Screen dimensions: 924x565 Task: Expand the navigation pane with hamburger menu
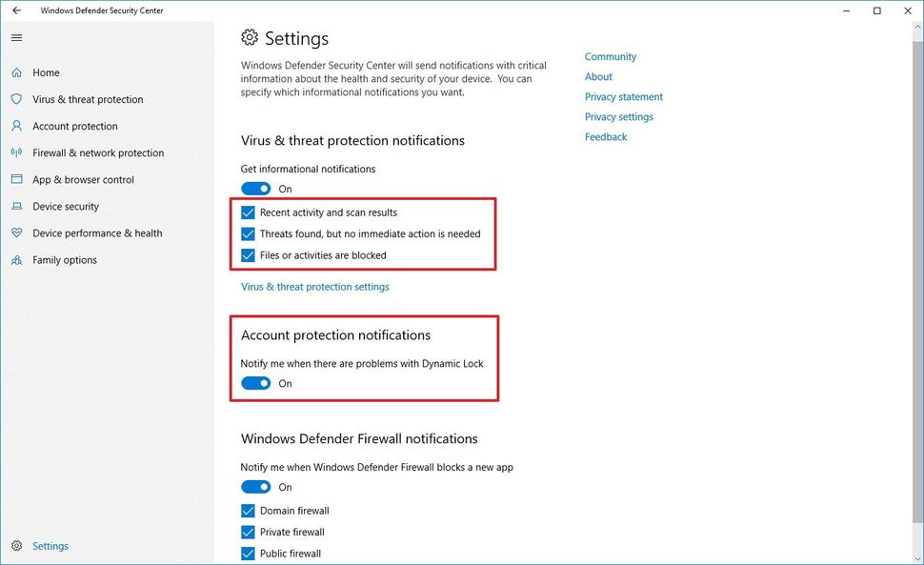pyautogui.click(x=16, y=37)
